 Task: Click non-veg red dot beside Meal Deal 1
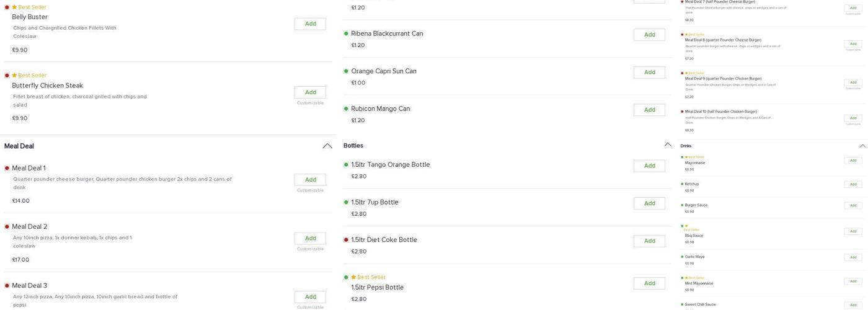(x=7, y=168)
